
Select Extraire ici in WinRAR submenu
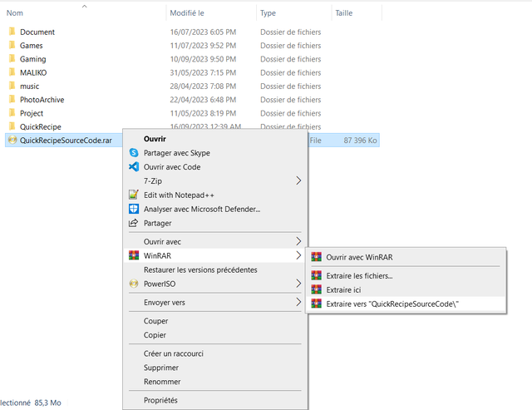click(343, 289)
